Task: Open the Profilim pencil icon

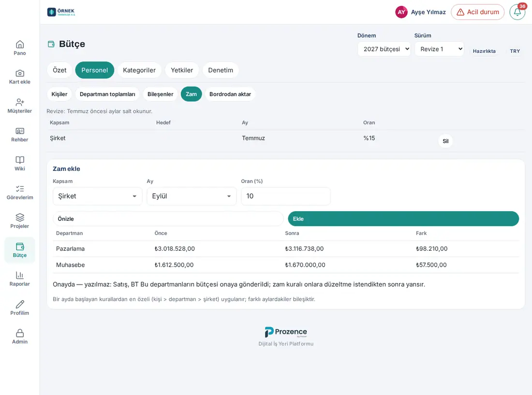Action: [x=20, y=304]
